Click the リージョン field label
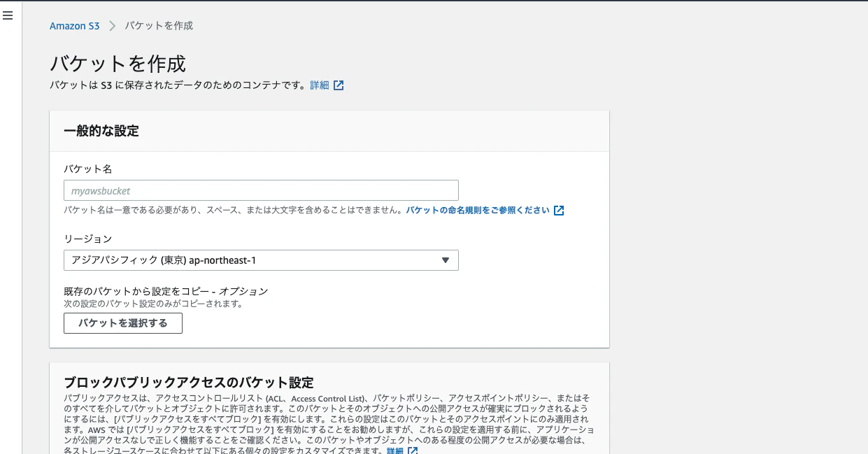Viewport: 868px width, 454px height. click(x=88, y=239)
